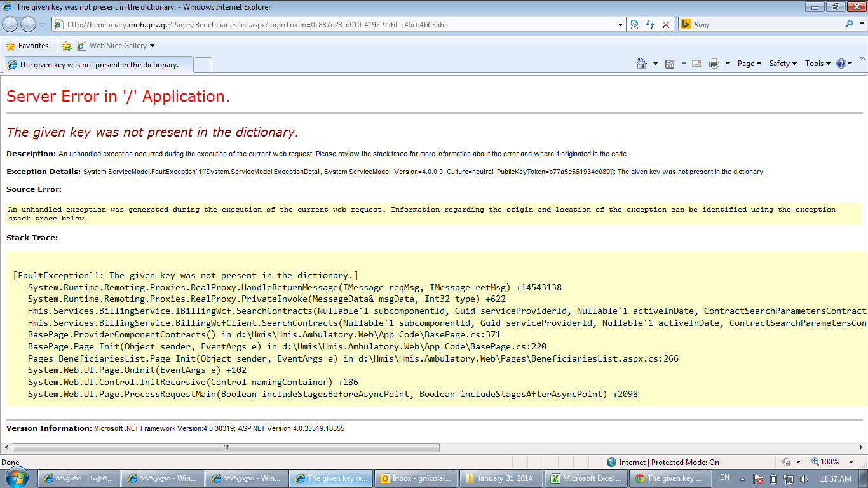Click the Bing search magnifier icon
Image resolution: width=868 pixels, height=488 pixels.
(x=850, y=24)
